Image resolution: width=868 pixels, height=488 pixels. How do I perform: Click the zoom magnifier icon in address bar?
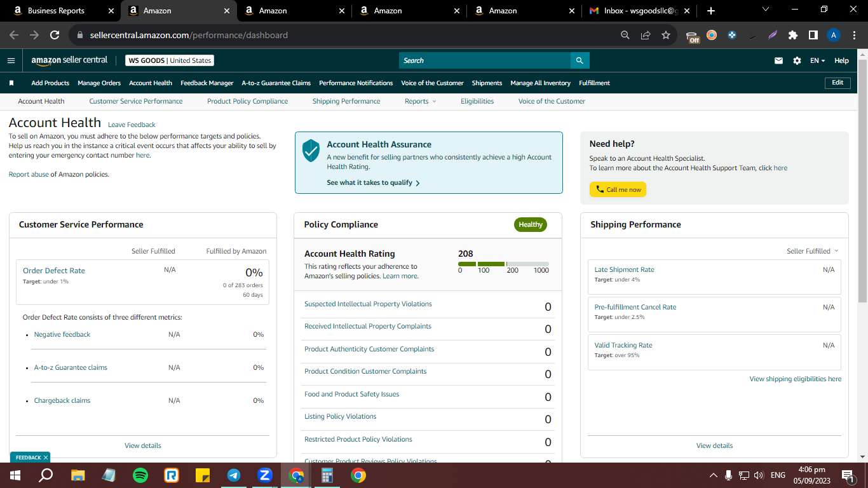click(x=625, y=36)
